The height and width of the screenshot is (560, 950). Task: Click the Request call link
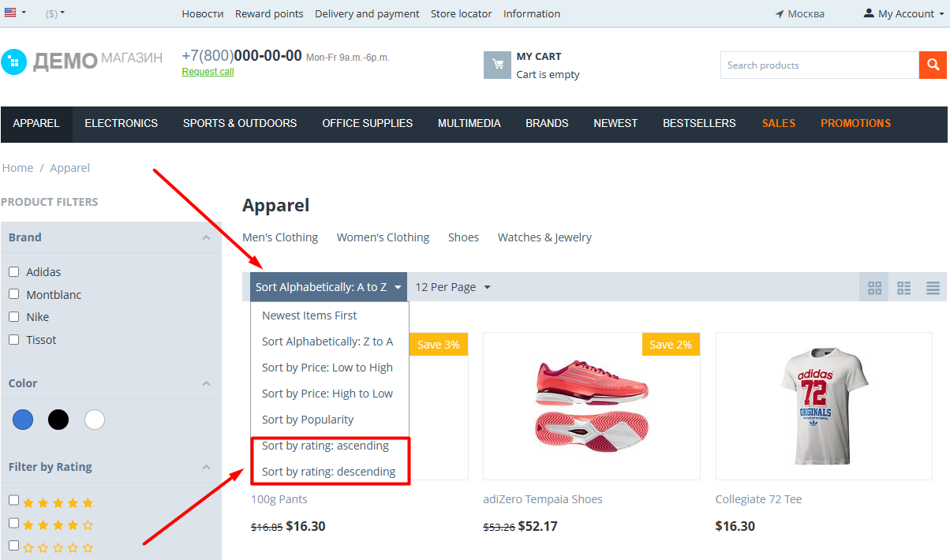(x=208, y=72)
